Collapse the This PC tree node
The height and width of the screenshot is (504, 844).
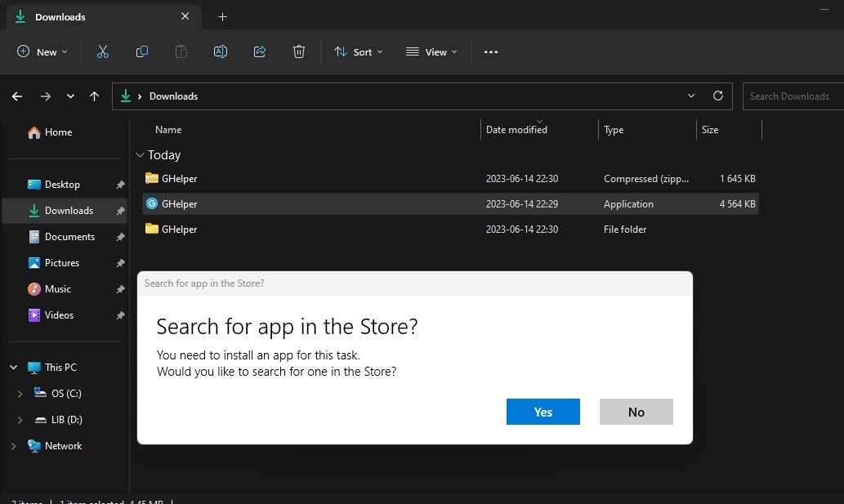(x=12, y=367)
